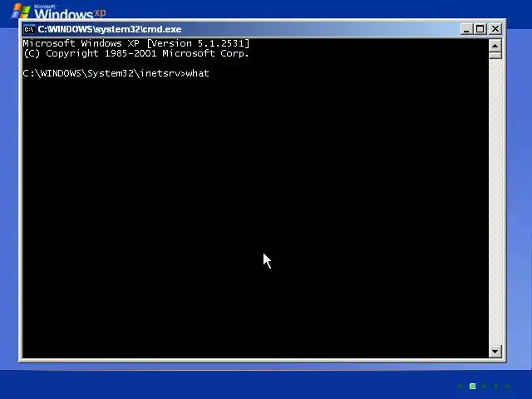Minimize the cmd.exe window
The image size is (532, 399).
[x=466, y=29]
